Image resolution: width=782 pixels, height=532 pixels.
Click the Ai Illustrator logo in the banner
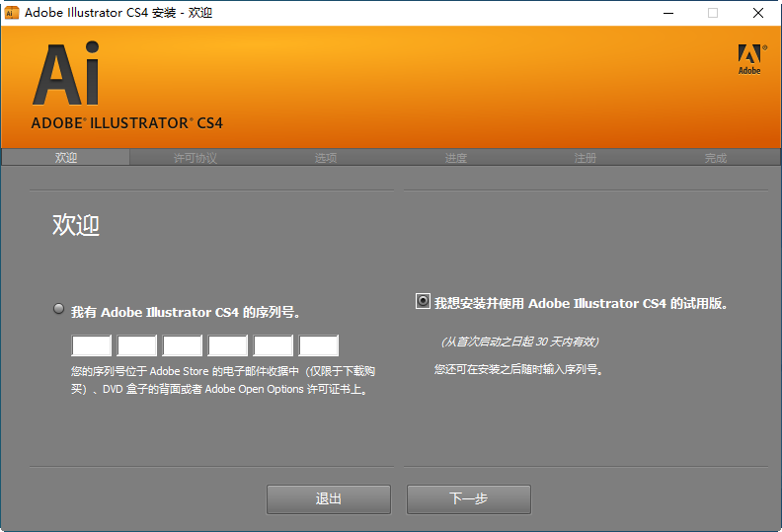(x=66, y=76)
